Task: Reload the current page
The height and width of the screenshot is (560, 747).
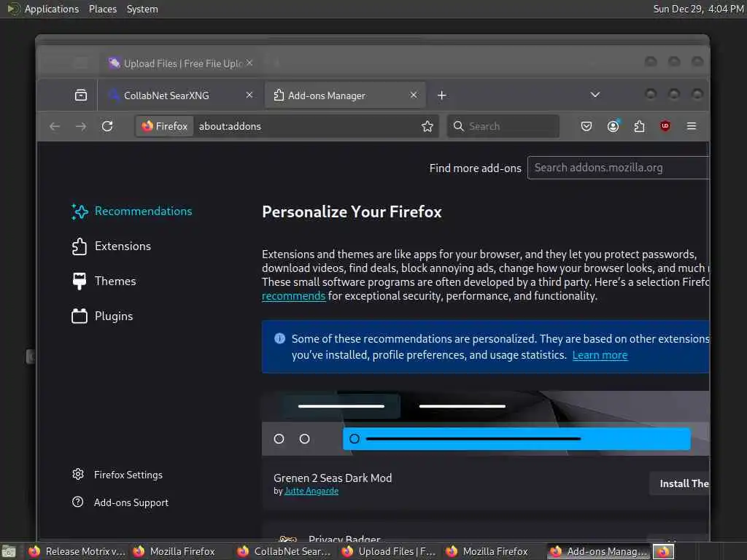Action: point(108,126)
